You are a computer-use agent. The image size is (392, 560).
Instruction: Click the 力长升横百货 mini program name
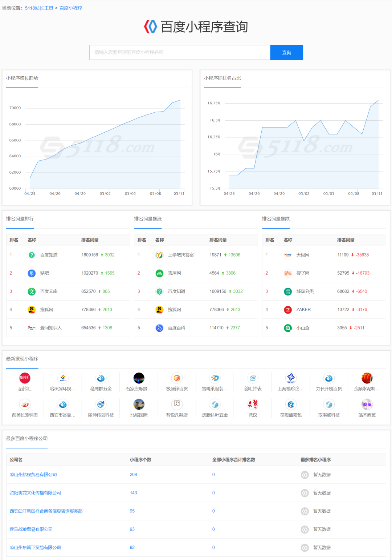coord(329,389)
